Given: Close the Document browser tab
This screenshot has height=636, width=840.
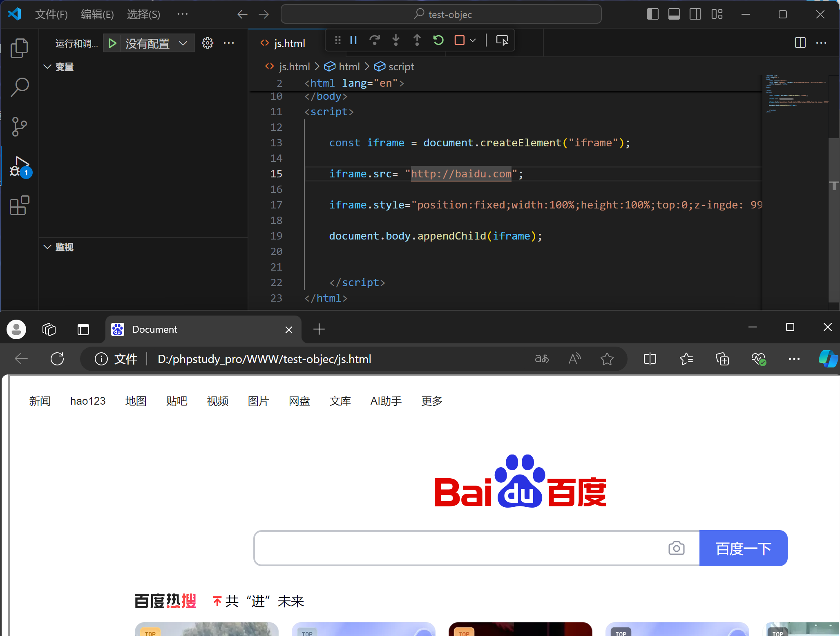Looking at the screenshot, I should coord(289,329).
